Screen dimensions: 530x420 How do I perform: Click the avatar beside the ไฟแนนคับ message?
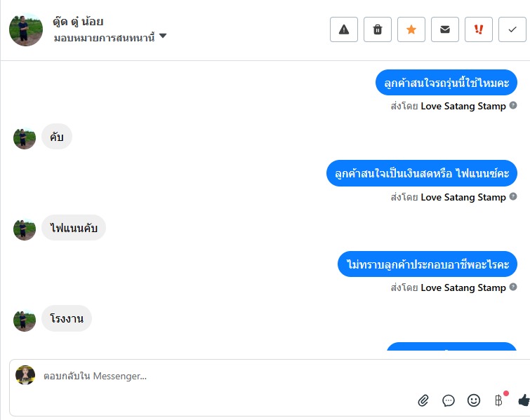point(25,229)
